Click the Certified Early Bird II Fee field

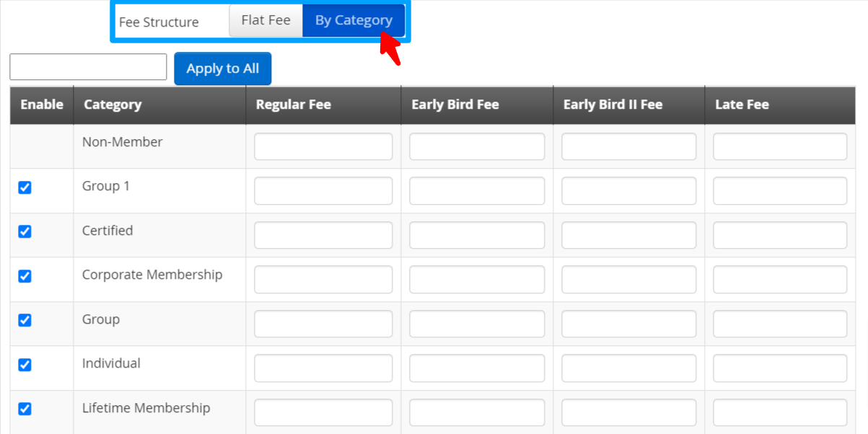click(x=628, y=234)
